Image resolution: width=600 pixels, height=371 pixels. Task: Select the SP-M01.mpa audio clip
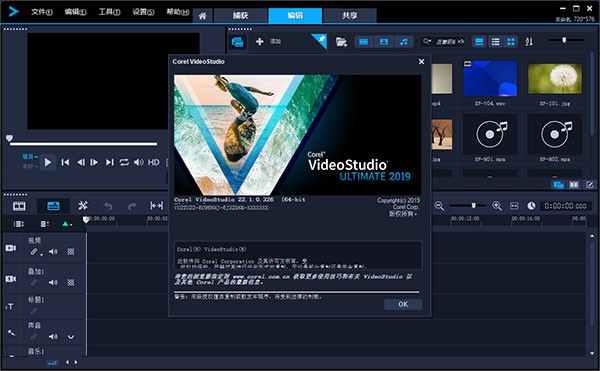coord(490,134)
